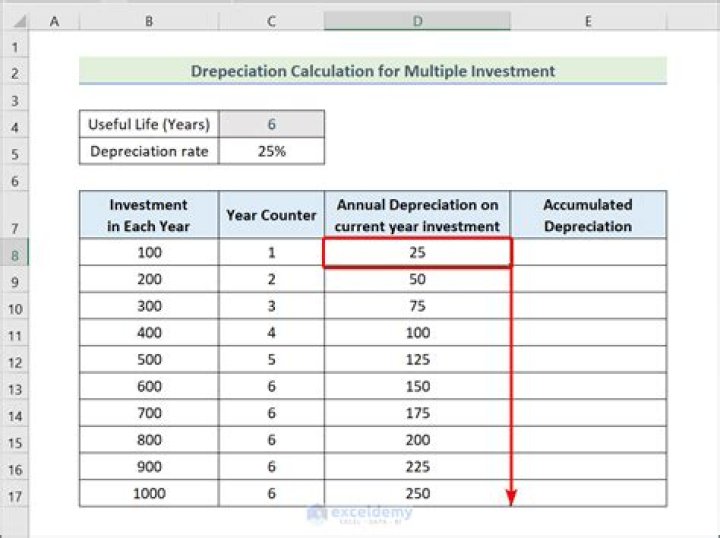Select column E header
Screen dimensions: 720x538
pos(588,21)
